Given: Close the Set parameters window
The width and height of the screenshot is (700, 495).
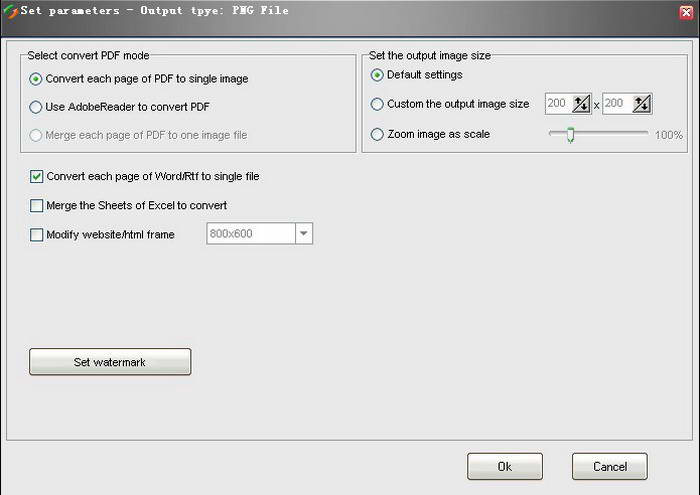Looking at the screenshot, I should pyautogui.click(x=687, y=12).
